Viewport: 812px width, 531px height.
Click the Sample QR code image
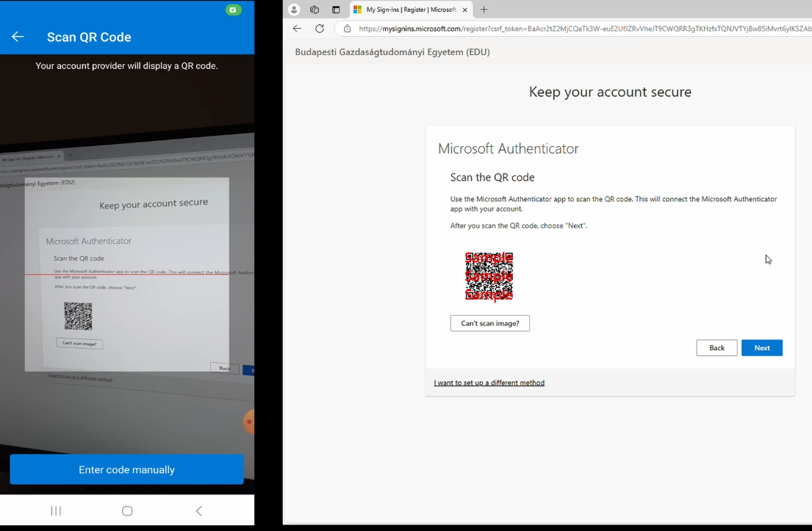tap(489, 276)
